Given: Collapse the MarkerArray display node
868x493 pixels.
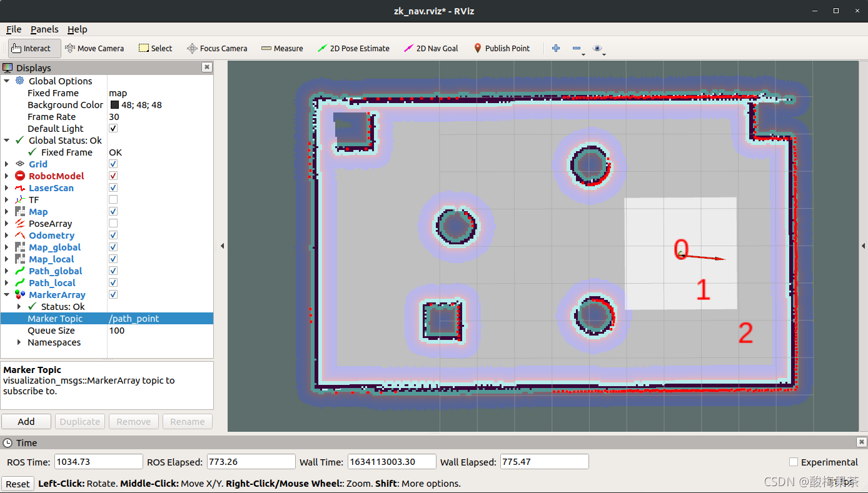Looking at the screenshot, I should coord(7,294).
